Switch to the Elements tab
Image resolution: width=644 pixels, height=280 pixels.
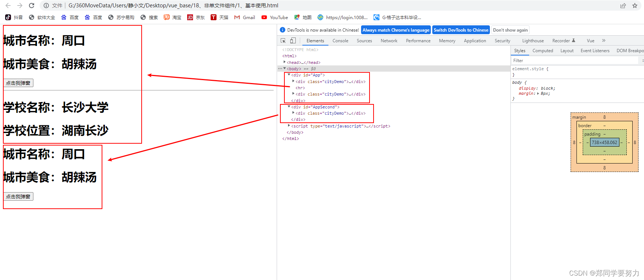(315, 41)
